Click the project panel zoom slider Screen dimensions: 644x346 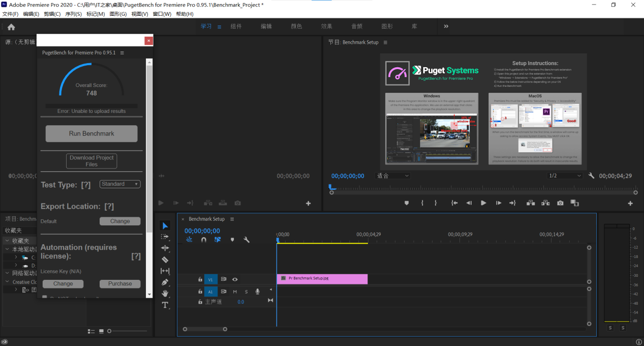(109, 331)
